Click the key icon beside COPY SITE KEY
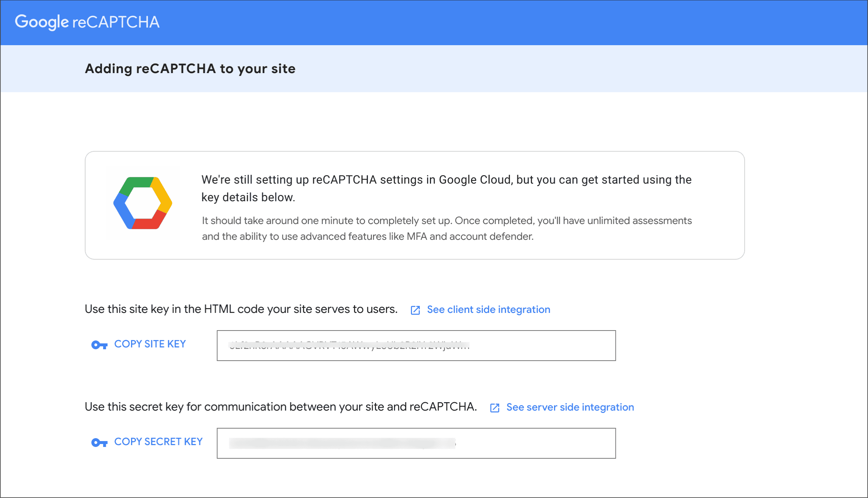 click(x=99, y=345)
